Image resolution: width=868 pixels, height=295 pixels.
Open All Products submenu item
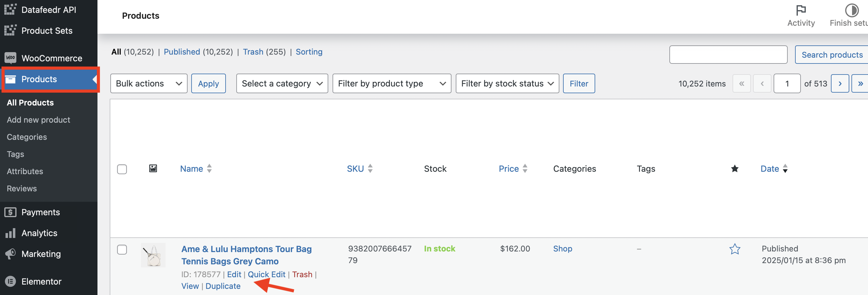(x=30, y=102)
